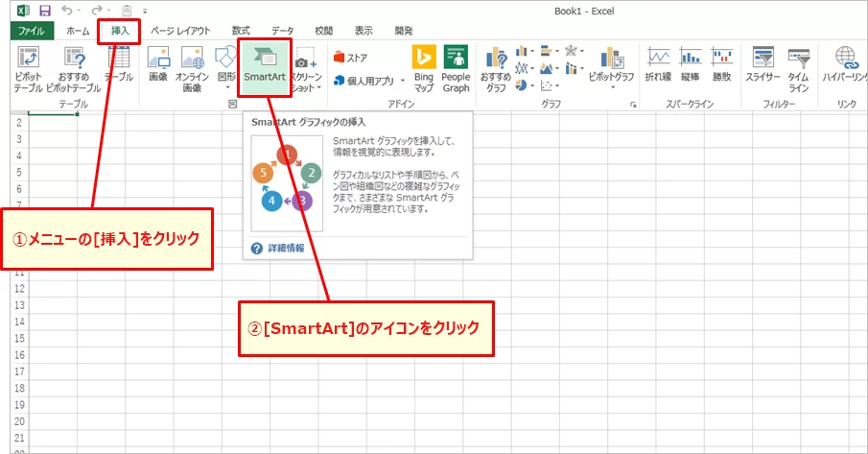Open the ストア add-in store
The height and width of the screenshot is (454, 868).
(351, 58)
